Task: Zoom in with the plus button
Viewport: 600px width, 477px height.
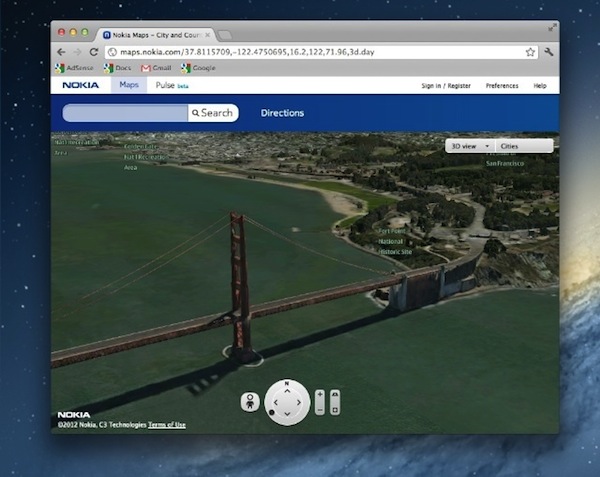Action: [x=320, y=394]
